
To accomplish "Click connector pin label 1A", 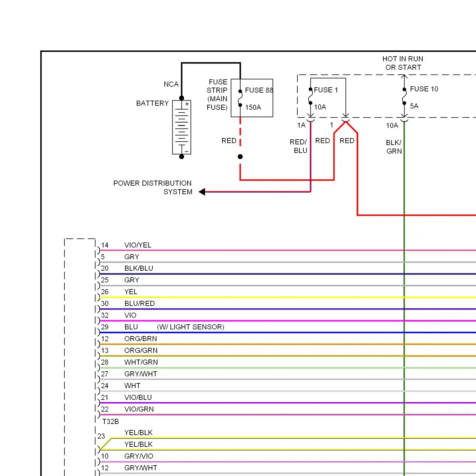I will [x=301, y=125].
